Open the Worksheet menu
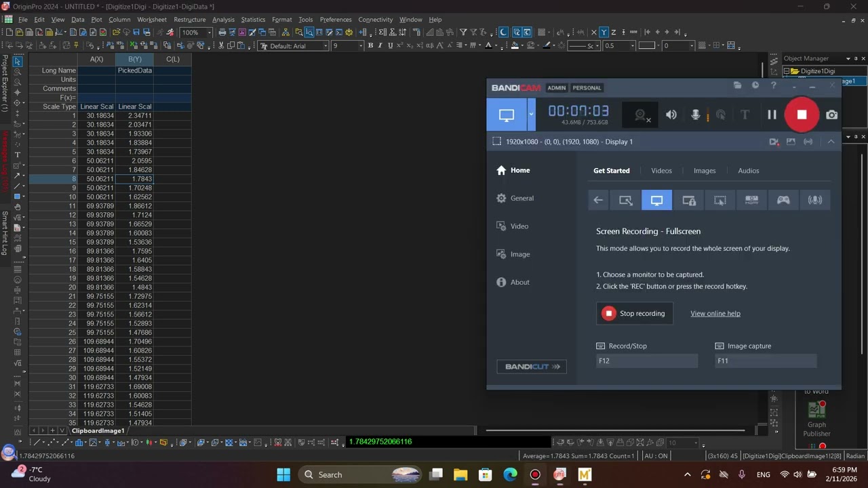Screen dimensions: 868x488 point(152,20)
